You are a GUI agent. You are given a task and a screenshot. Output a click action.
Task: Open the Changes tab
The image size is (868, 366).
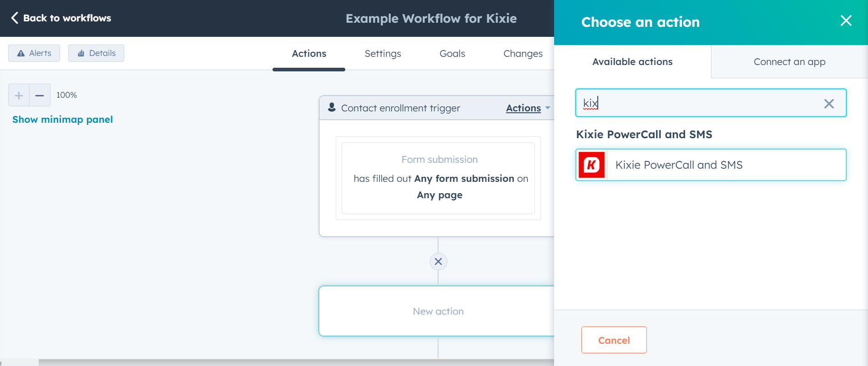point(523,54)
